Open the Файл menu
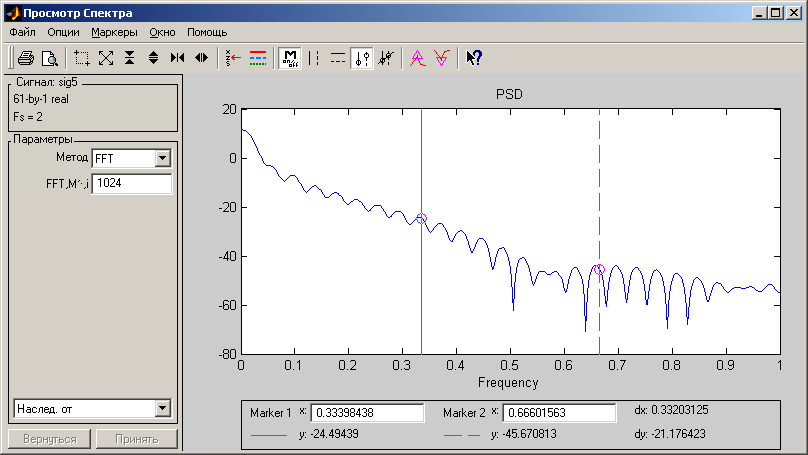The image size is (808, 455). pos(22,32)
